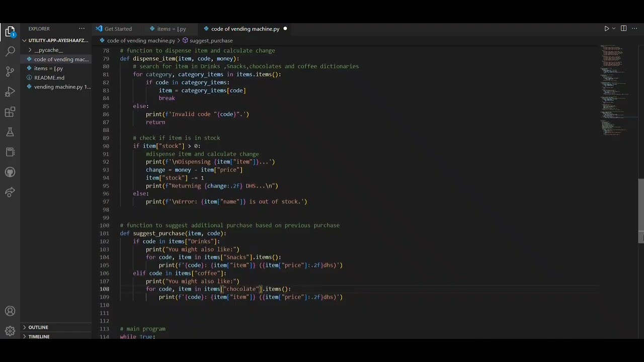The height and width of the screenshot is (362, 644).
Task: Select the code of vending machine.py tab
Action: pyautogui.click(x=245, y=29)
